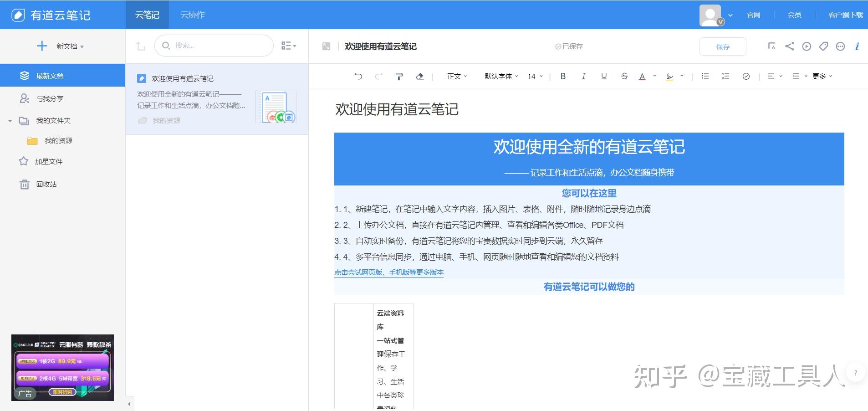The image size is (868, 411).
Task: Apply yellow highlight color
Action: tap(669, 77)
